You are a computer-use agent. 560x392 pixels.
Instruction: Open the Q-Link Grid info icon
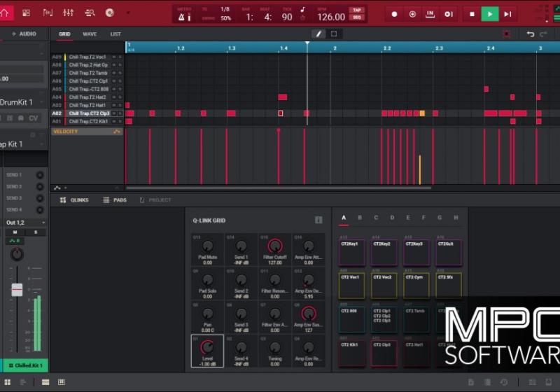click(x=318, y=220)
